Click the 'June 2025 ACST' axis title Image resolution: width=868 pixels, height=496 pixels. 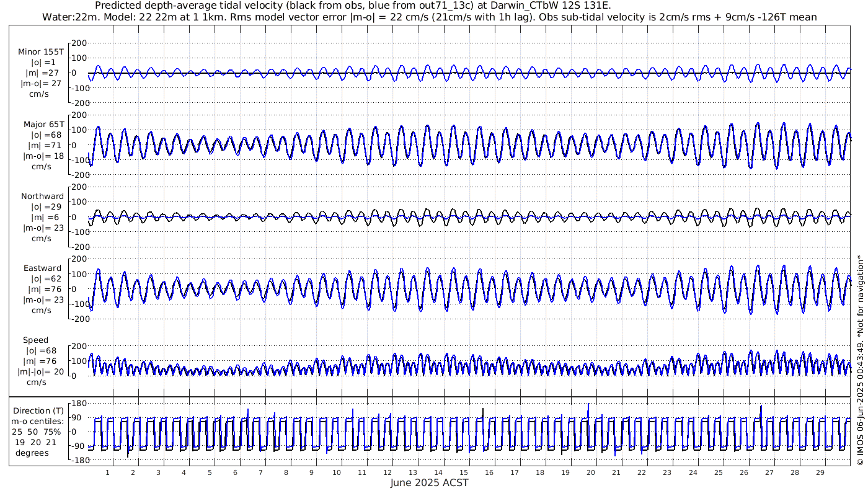tap(430, 483)
